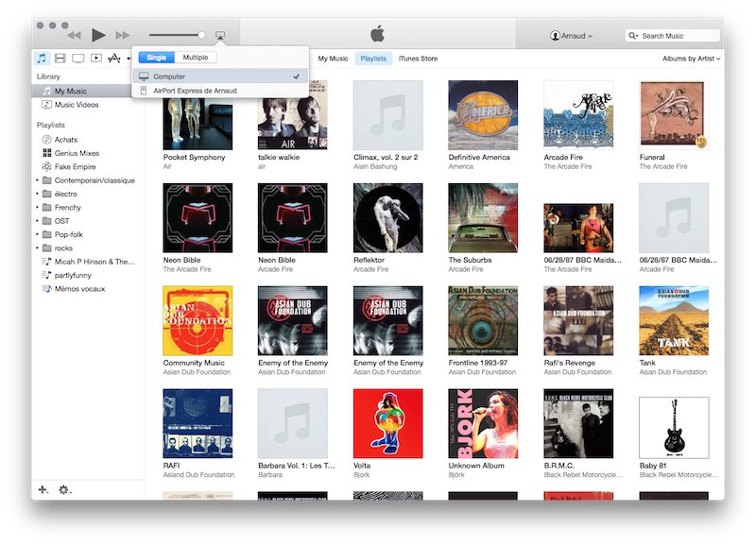The height and width of the screenshot is (545, 756).
Task: Open the Community Music album cover
Action: click(x=198, y=320)
